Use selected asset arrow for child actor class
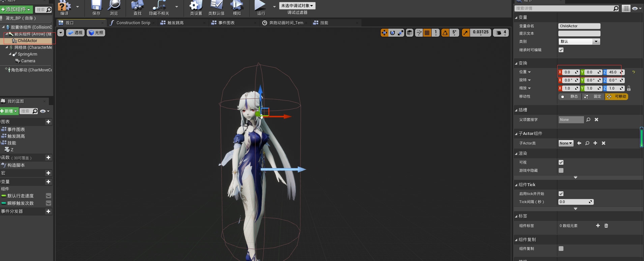The height and width of the screenshot is (261, 644). tap(579, 143)
